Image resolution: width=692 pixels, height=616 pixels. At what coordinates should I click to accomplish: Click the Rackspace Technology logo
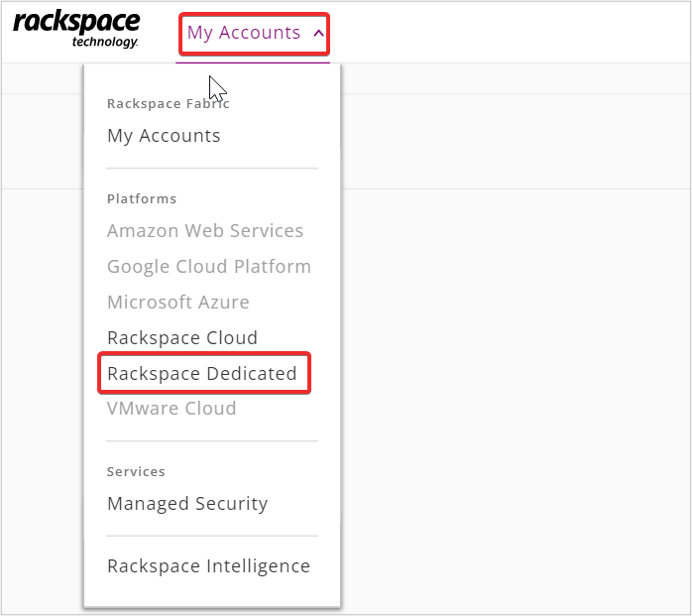pyautogui.click(x=76, y=30)
